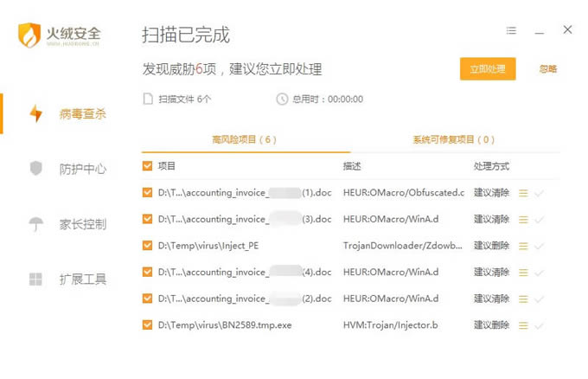Click the checkmark icon on invoice (1).doc row
The image size is (588, 379).
click(540, 193)
